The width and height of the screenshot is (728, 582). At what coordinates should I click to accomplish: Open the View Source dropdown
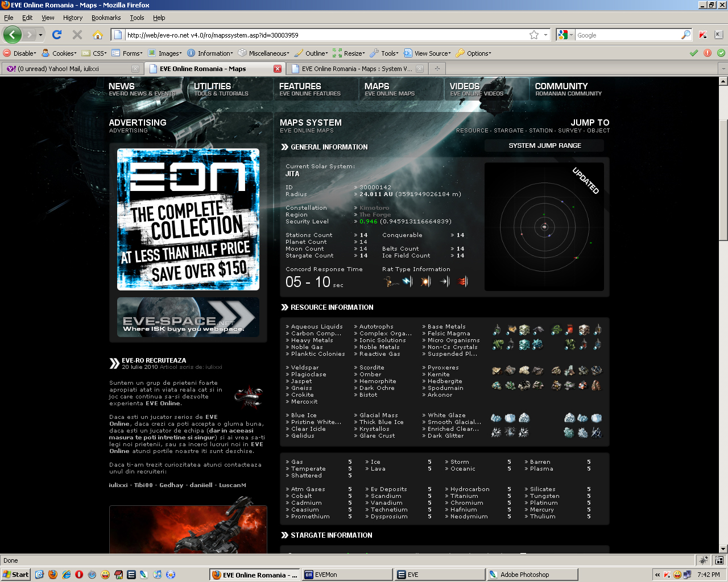[427, 53]
